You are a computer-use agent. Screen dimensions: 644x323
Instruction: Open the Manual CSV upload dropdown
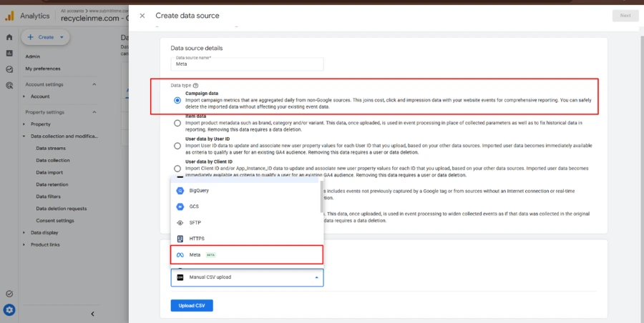point(248,277)
